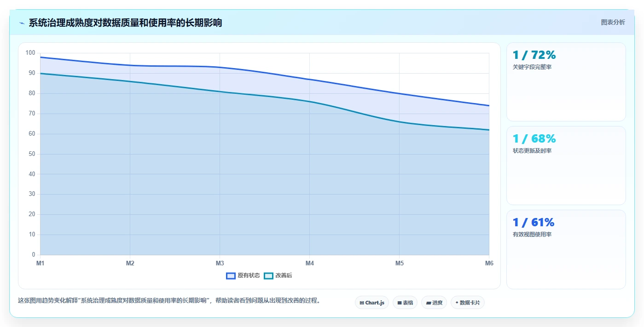
Task: Select the 数据卡片 tag chip
Action: tap(468, 303)
